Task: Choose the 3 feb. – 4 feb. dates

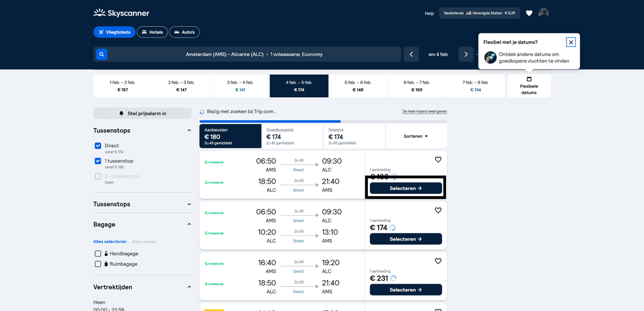Action: pyautogui.click(x=240, y=86)
